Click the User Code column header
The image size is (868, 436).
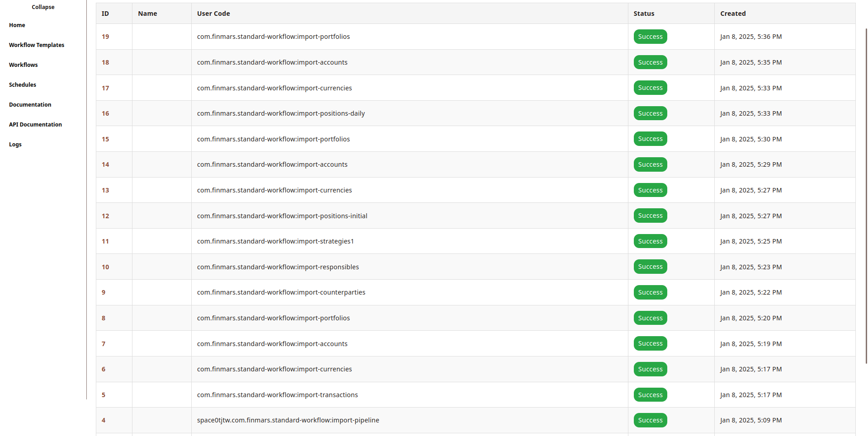(x=213, y=14)
